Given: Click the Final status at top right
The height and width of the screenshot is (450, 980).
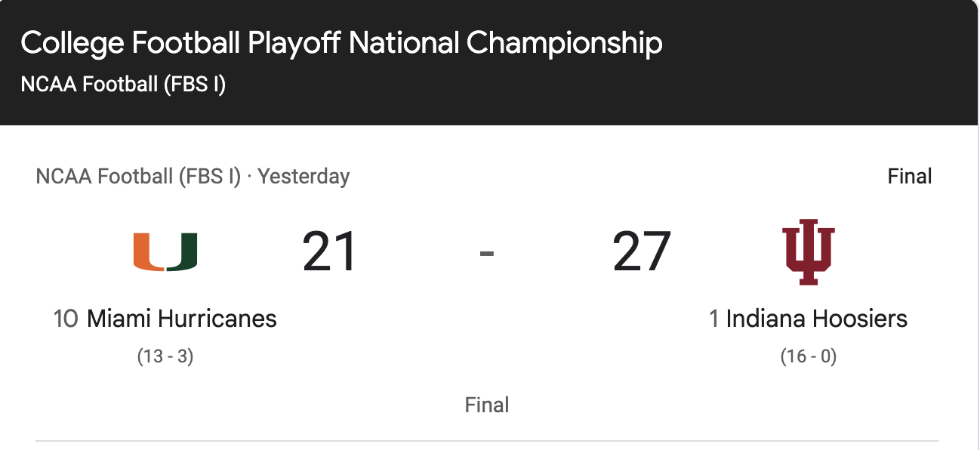Looking at the screenshot, I should tap(909, 177).
